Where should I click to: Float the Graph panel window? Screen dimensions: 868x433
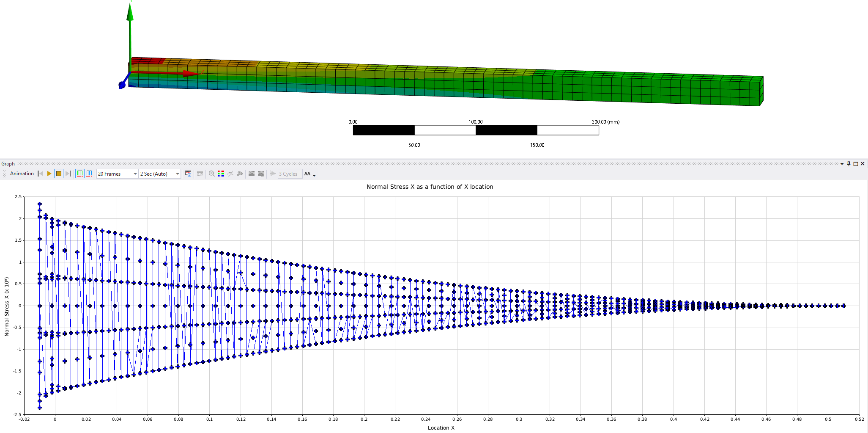click(x=855, y=164)
